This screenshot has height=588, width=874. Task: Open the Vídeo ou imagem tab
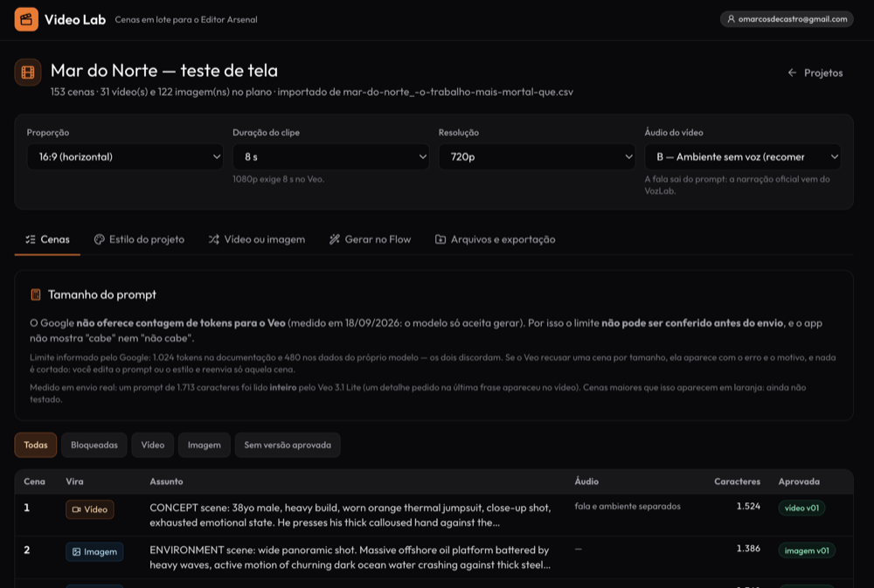tap(257, 239)
